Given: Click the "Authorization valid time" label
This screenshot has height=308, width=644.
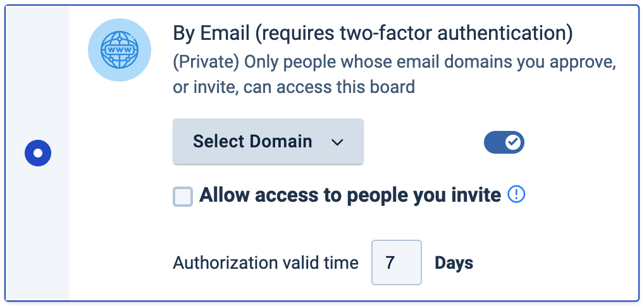Looking at the screenshot, I should click(266, 262).
